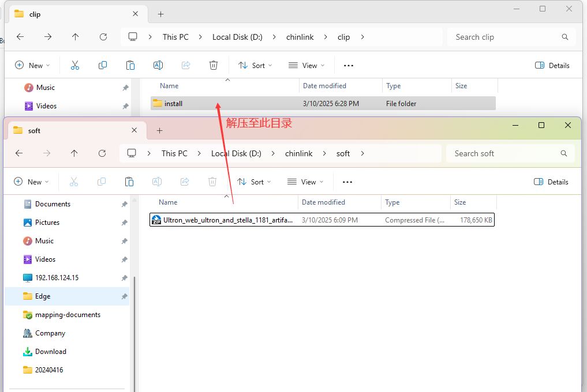Expand the New dropdown in soft window

32,182
